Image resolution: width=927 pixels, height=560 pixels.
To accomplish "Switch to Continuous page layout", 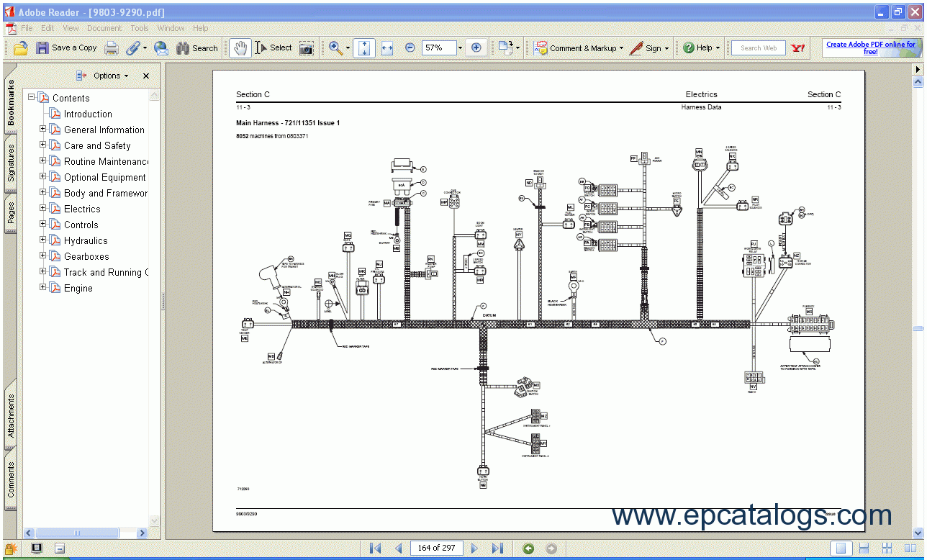I will (x=865, y=548).
